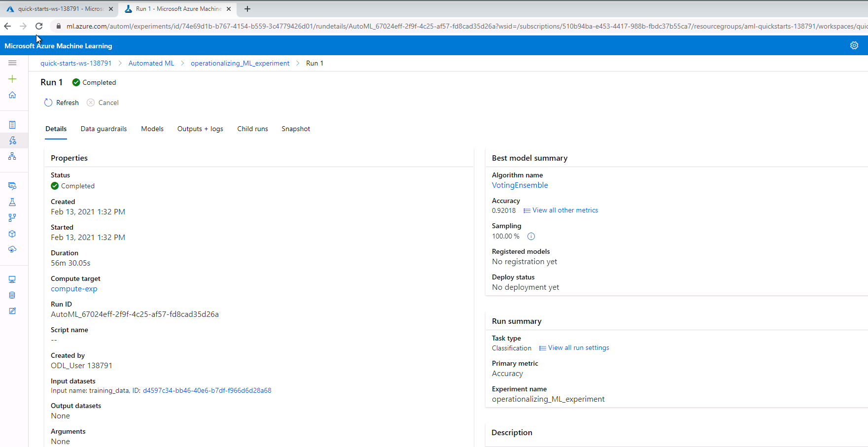The width and height of the screenshot is (868, 447).
Task: Go to Automated ML breadcrumb
Action: pos(151,63)
